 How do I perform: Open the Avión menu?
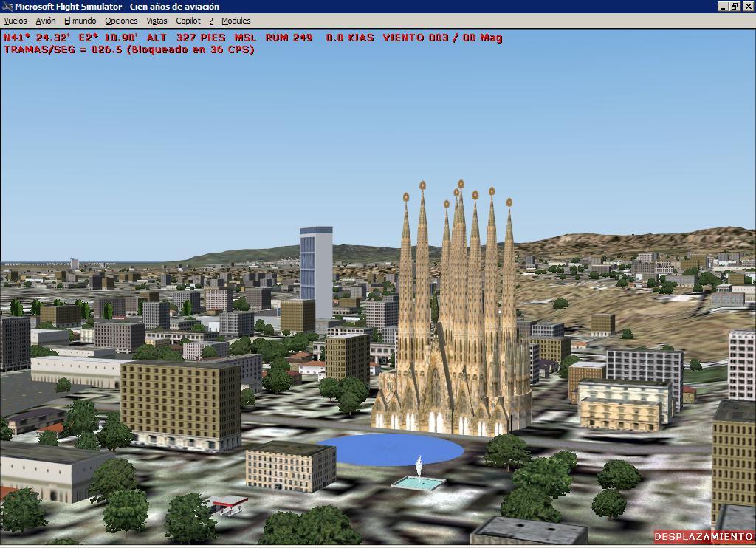tap(46, 21)
